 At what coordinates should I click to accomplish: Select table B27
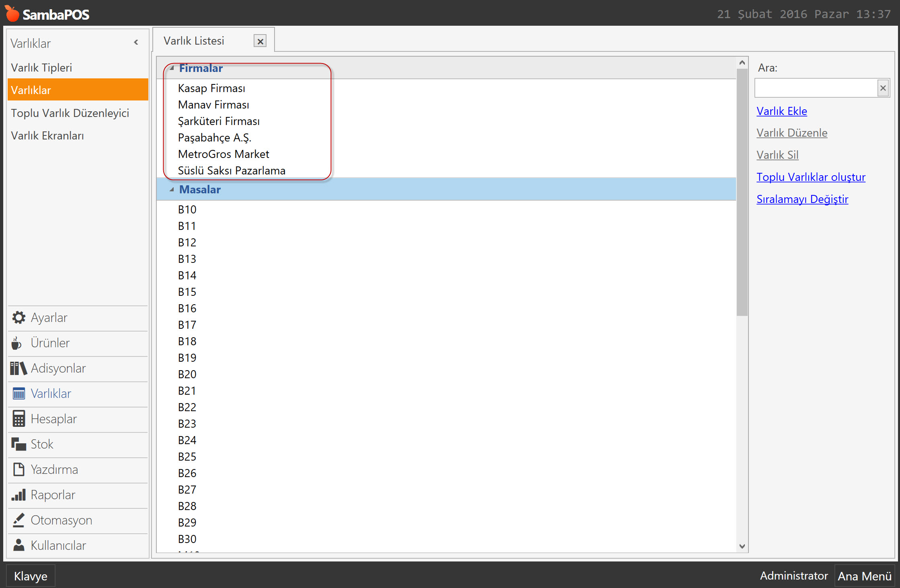(x=446, y=490)
